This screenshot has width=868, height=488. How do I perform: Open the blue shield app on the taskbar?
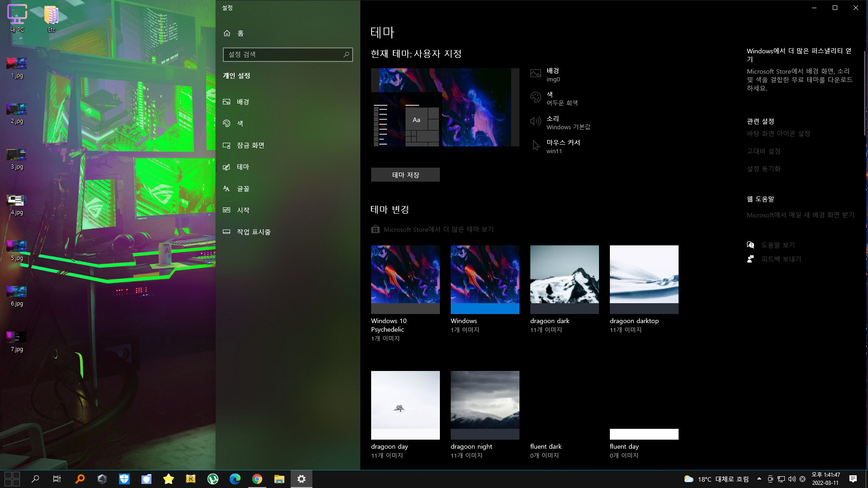[124, 479]
